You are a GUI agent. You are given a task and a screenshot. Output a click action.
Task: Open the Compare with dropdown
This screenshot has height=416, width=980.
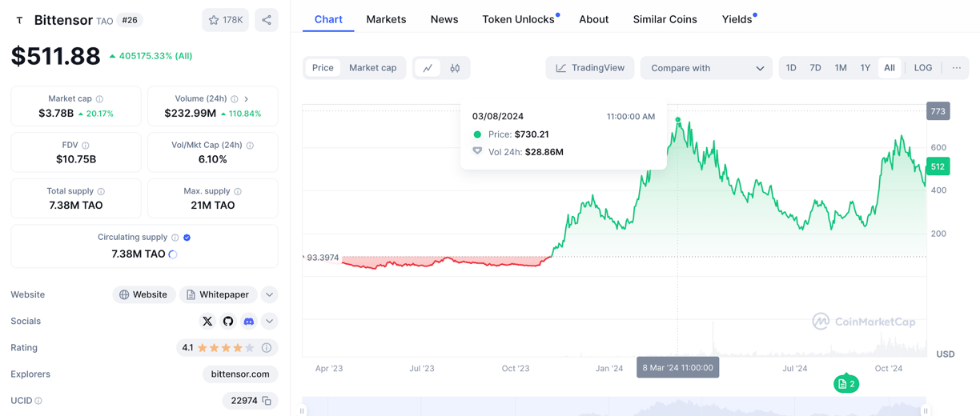pos(707,68)
